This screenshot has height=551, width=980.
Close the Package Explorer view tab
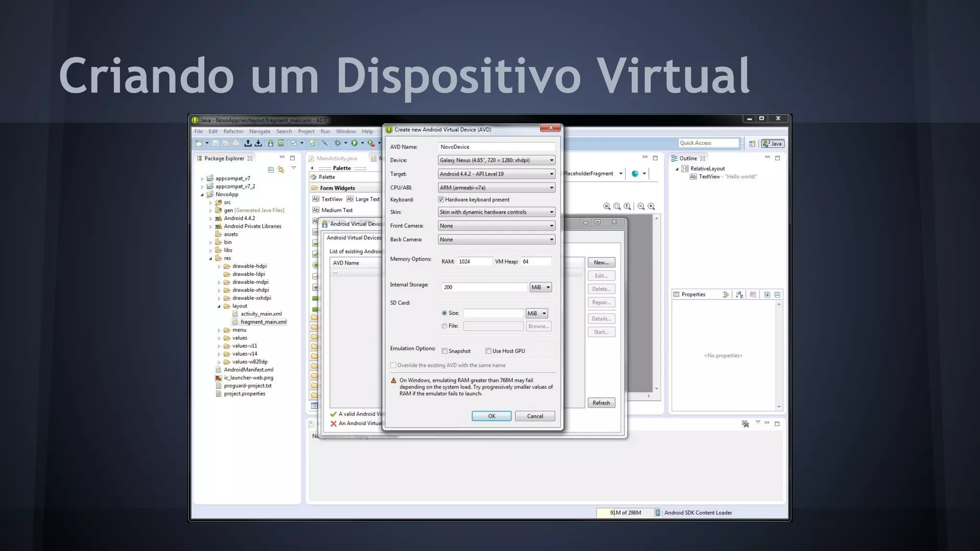[250, 158]
